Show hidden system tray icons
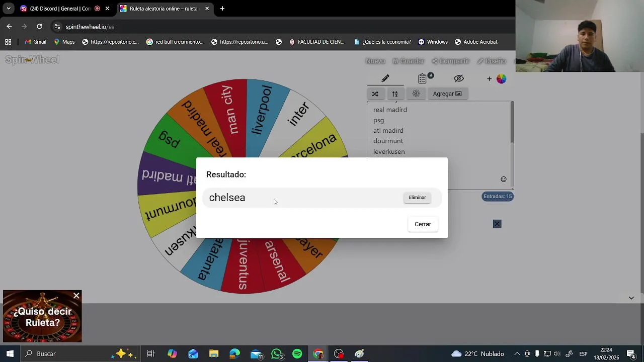The width and height of the screenshot is (644, 362). pyautogui.click(x=517, y=353)
